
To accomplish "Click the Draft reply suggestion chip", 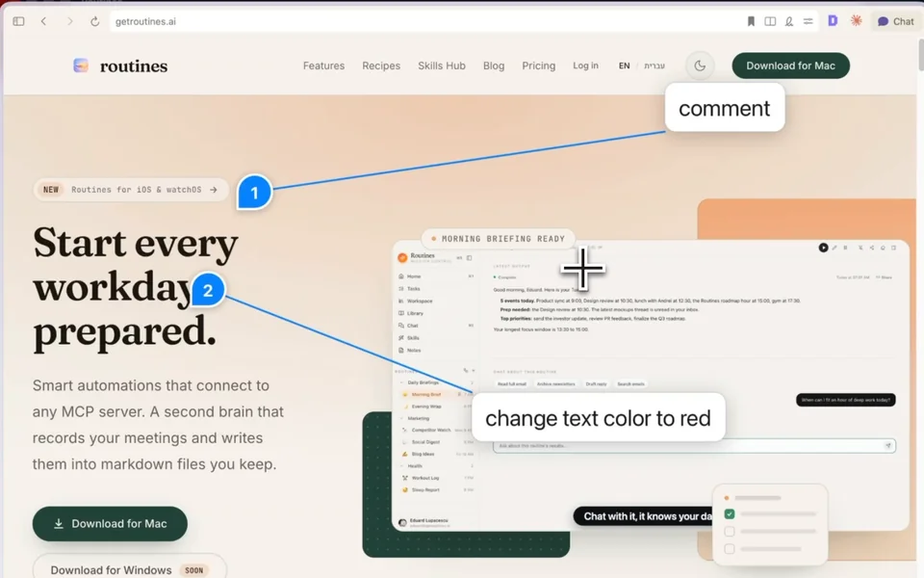I will tap(596, 384).
